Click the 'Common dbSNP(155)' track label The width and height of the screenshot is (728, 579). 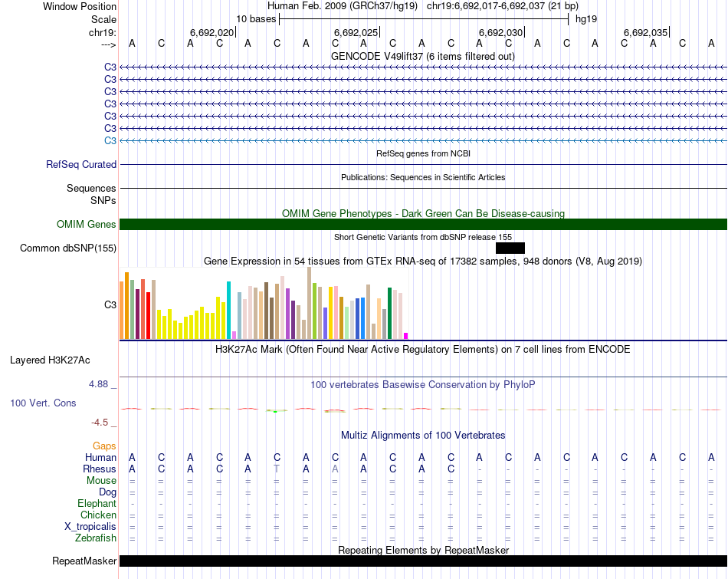tap(68, 248)
